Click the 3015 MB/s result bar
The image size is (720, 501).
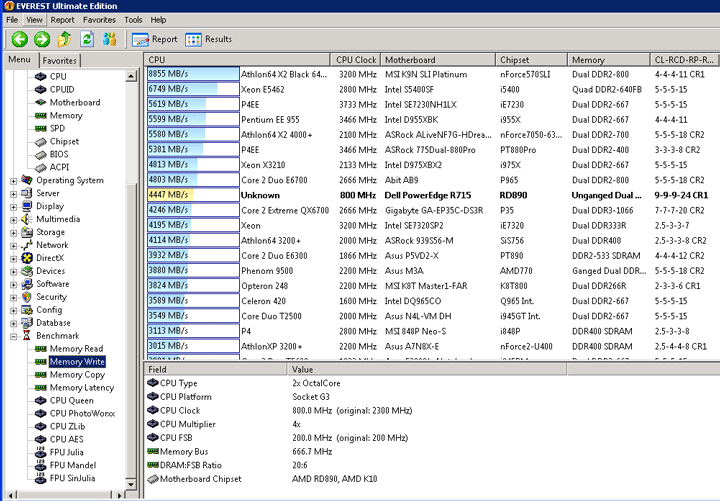193,346
